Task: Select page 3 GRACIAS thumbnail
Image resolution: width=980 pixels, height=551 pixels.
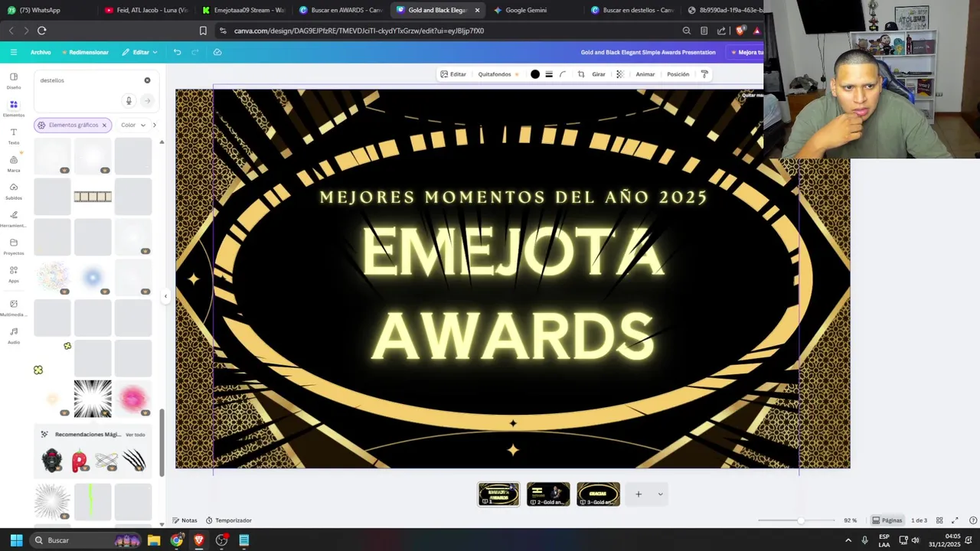Action: 598,494
